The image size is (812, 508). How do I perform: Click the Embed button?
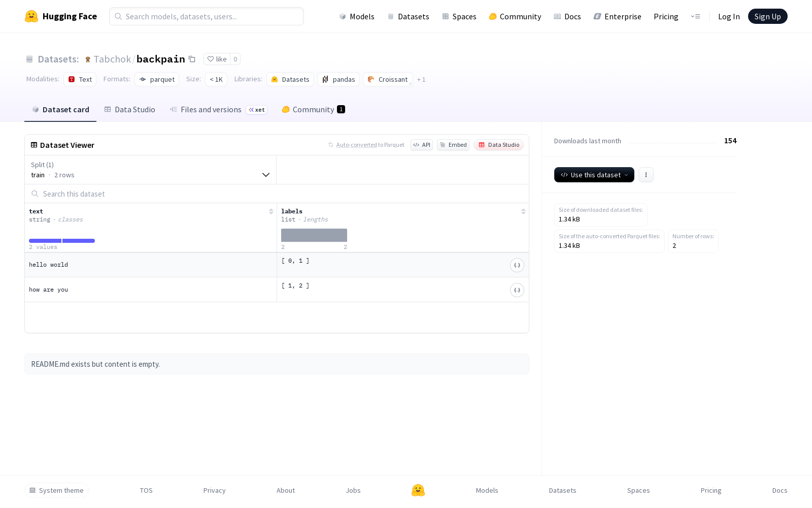click(453, 145)
